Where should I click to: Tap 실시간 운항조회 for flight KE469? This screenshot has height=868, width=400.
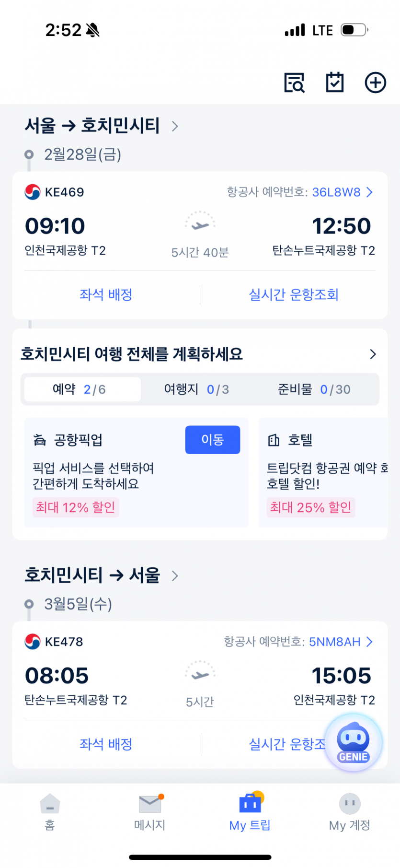pyautogui.click(x=293, y=294)
